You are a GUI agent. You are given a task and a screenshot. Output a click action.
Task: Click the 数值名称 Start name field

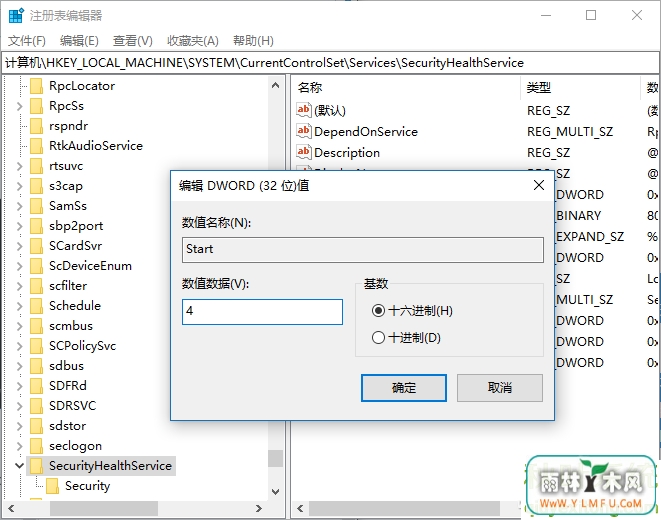(x=363, y=249)
